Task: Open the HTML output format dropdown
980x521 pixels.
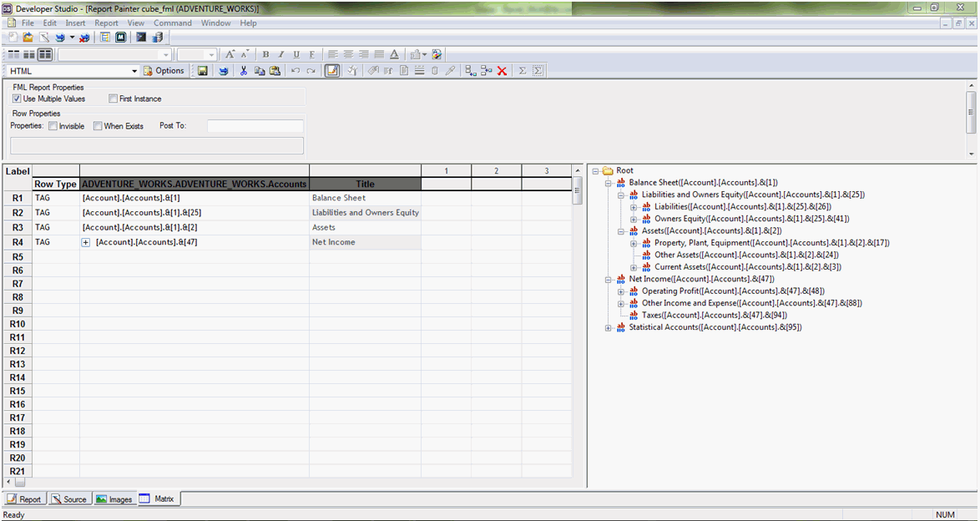Action: click(x=134, y=71)
